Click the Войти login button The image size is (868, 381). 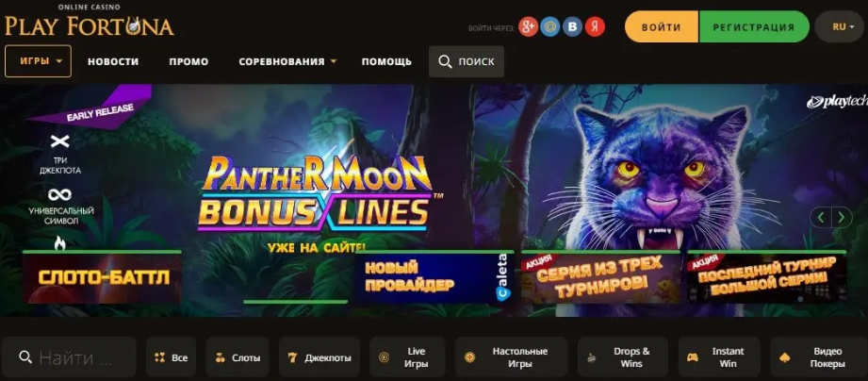(662, 26)
